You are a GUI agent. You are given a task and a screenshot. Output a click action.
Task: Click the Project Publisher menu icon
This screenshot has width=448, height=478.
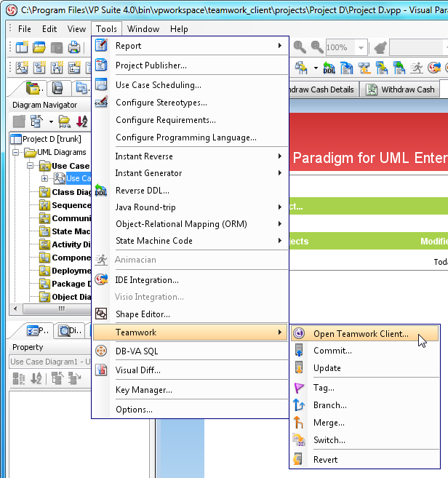tap(101, 65)
